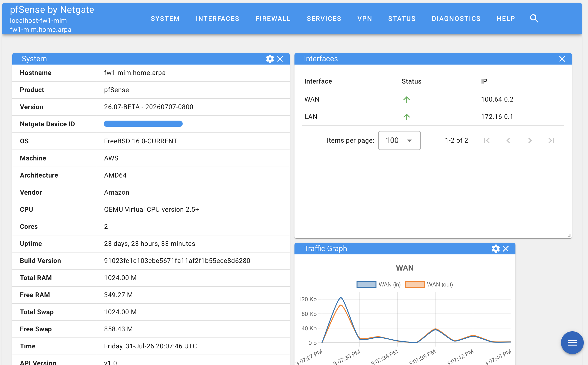
Task: Open the search magnifier icon in header
Action: (534, 18)
